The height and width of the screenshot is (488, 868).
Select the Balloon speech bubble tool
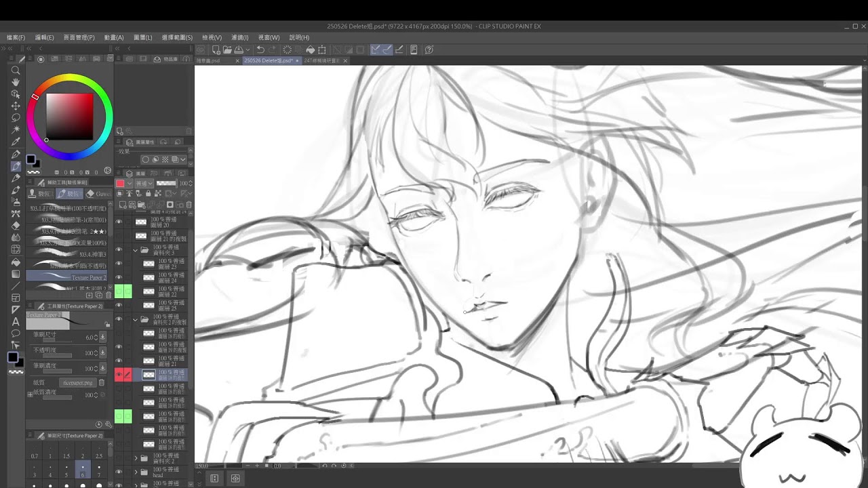tap(16, 333)
